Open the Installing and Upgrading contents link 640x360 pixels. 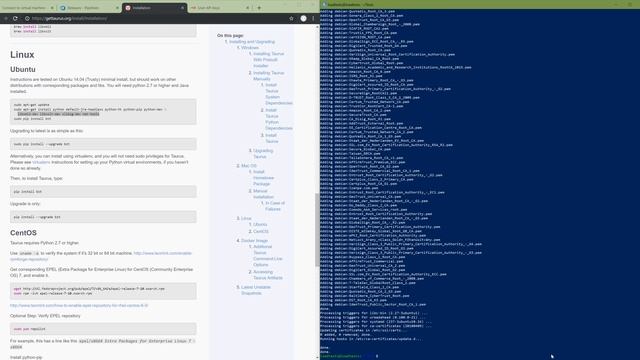(252, 42)
